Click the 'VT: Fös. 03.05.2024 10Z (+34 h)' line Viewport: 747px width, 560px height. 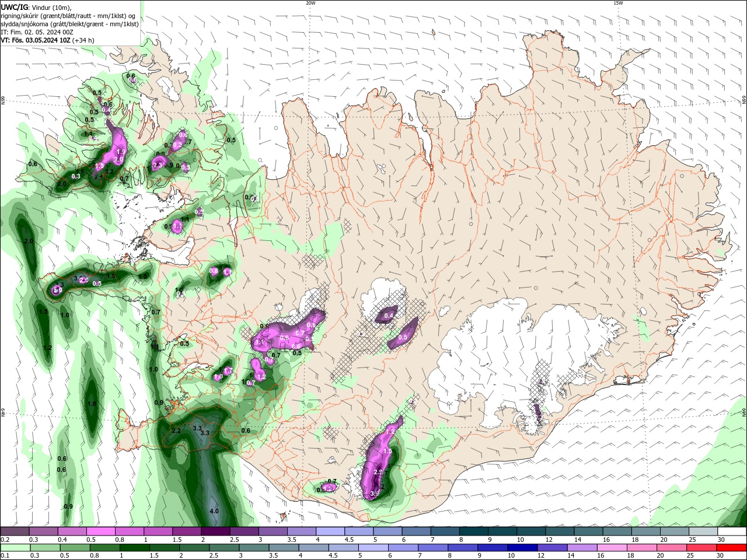[47, 40]
